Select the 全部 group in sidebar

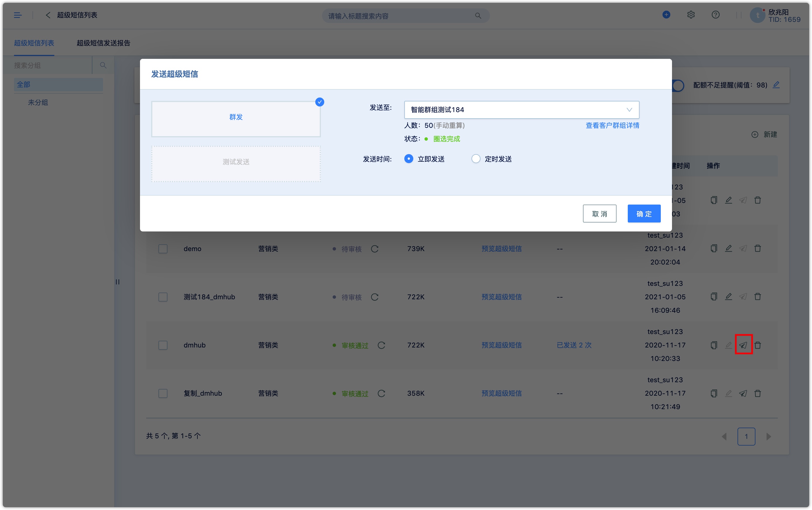(x=58, y=84)
